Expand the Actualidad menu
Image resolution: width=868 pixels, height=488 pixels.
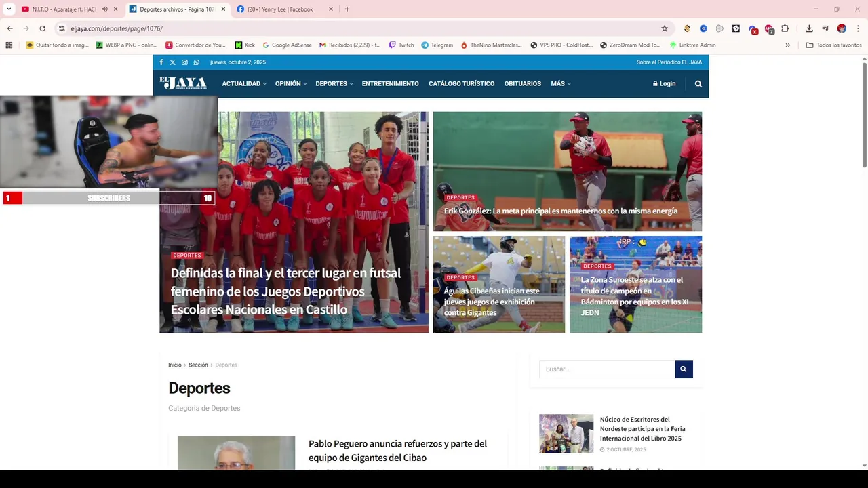[244, 84]
